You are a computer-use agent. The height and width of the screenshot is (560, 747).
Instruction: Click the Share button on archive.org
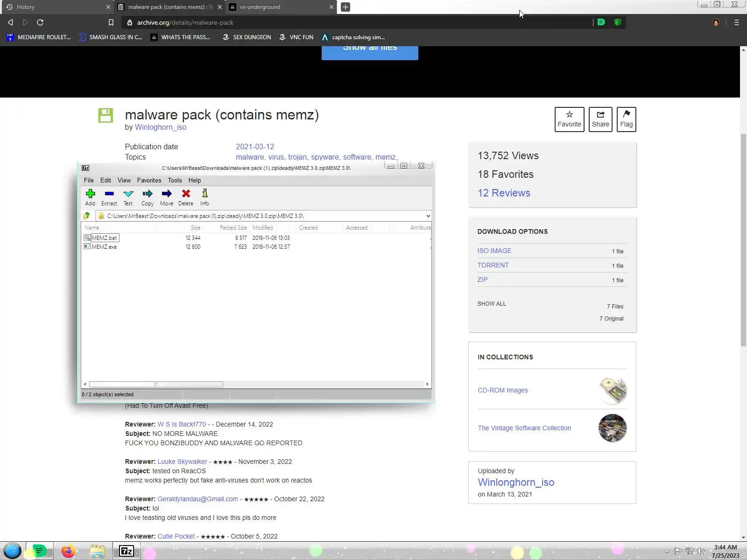click(x=600, y=119)
